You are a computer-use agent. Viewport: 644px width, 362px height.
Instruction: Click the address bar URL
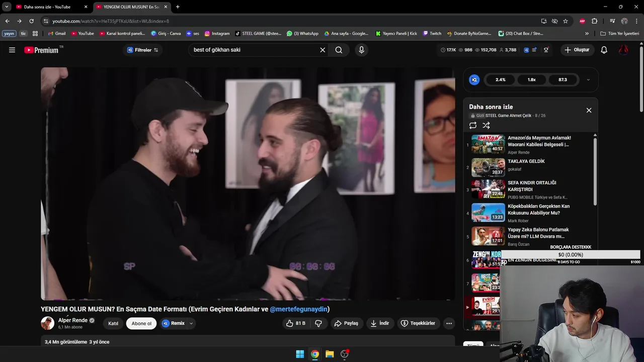[111, 21]
